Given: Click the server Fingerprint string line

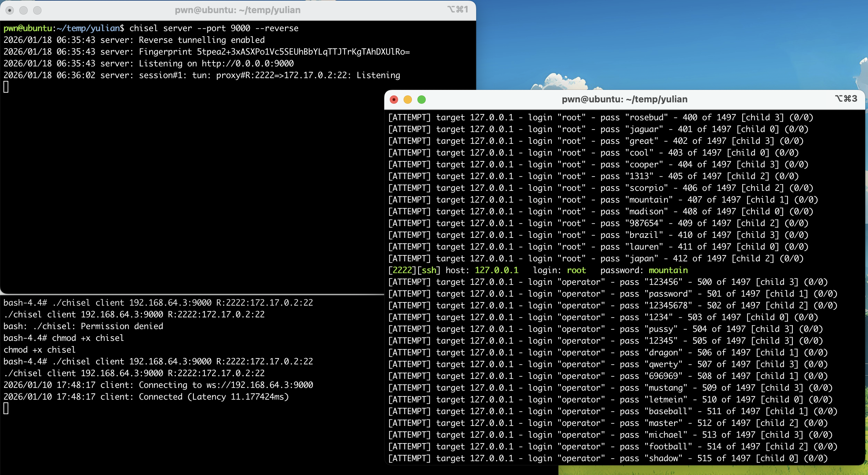Looking at the screenshot, I should pos(303,52).
